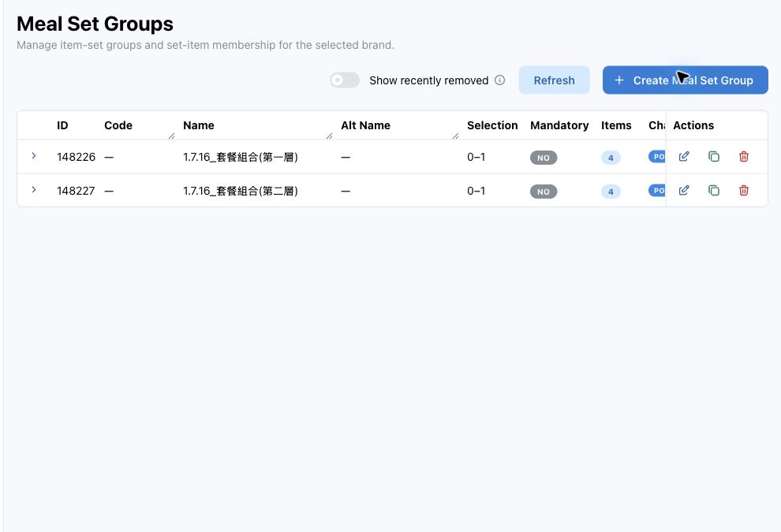Duplicate meal set group 148227
781x532 pixels.
pyautogui.click(x=714, y=191)
